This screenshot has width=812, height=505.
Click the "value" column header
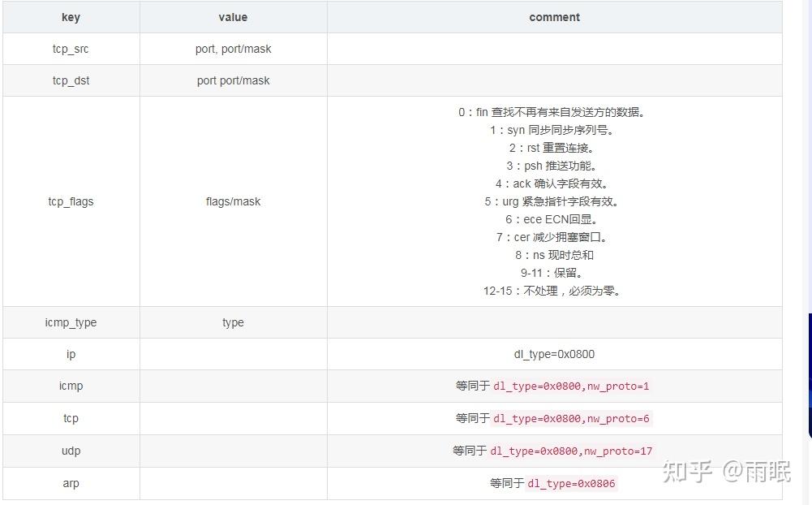[x=233, y=17]
